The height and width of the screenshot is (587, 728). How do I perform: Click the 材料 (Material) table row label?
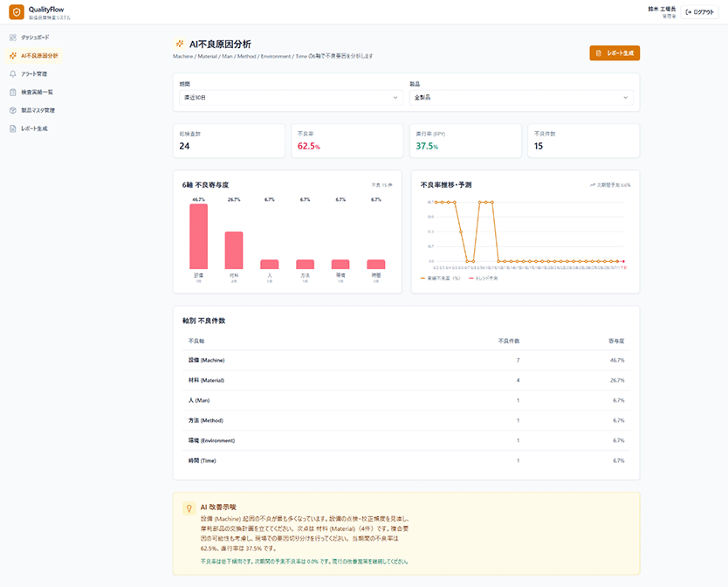[206, 380]
